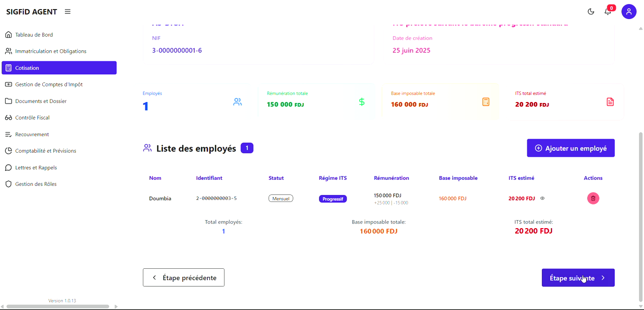Toggle dark mode with the moon icon
This screenshot has width=644, height=310.
tap(591, 11)
